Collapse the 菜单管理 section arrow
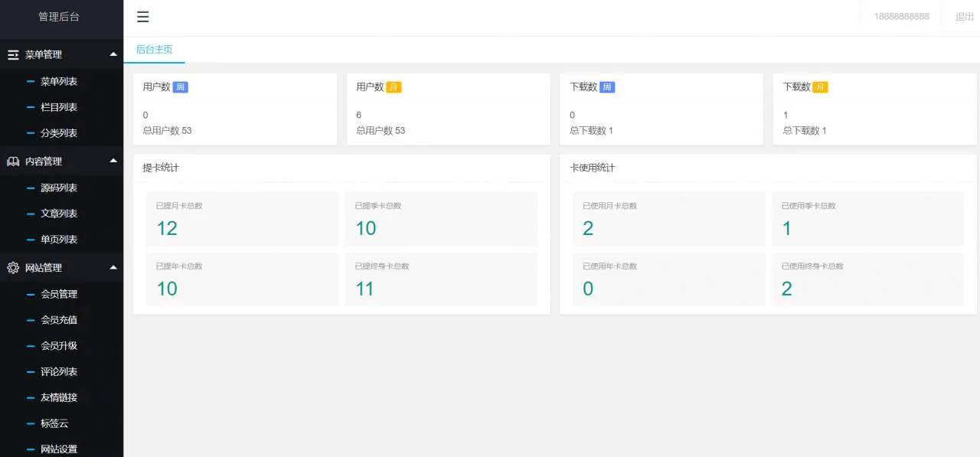Viewport: 980px width, 457px height. (x=113, y=54)
